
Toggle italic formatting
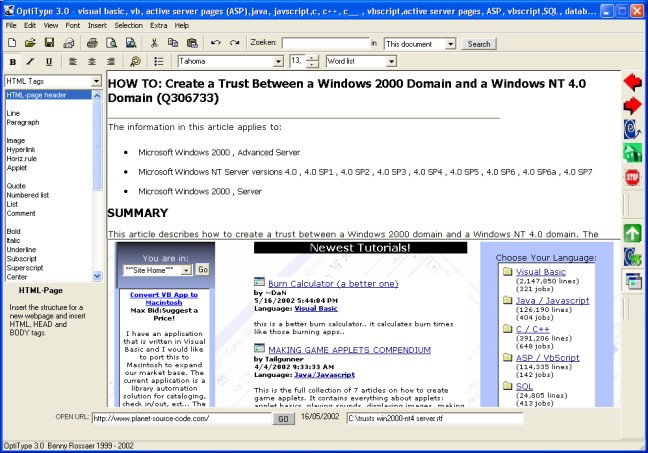click(30, 62)
